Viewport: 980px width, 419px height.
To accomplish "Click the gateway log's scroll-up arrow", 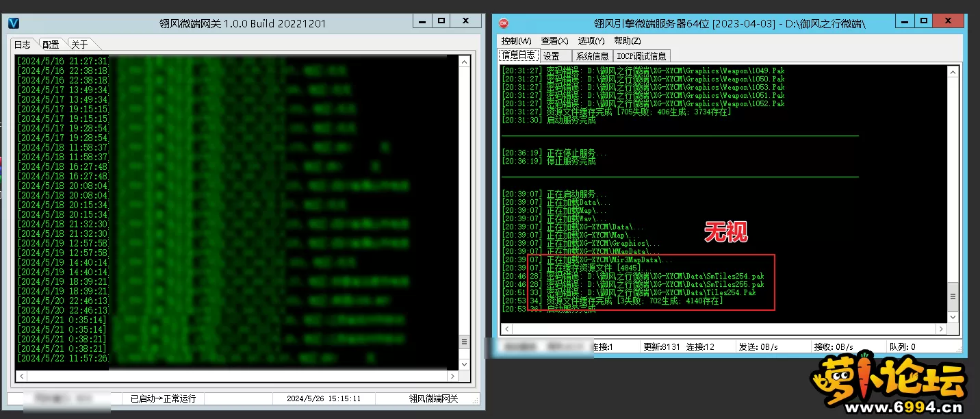I will coord(465,62).
